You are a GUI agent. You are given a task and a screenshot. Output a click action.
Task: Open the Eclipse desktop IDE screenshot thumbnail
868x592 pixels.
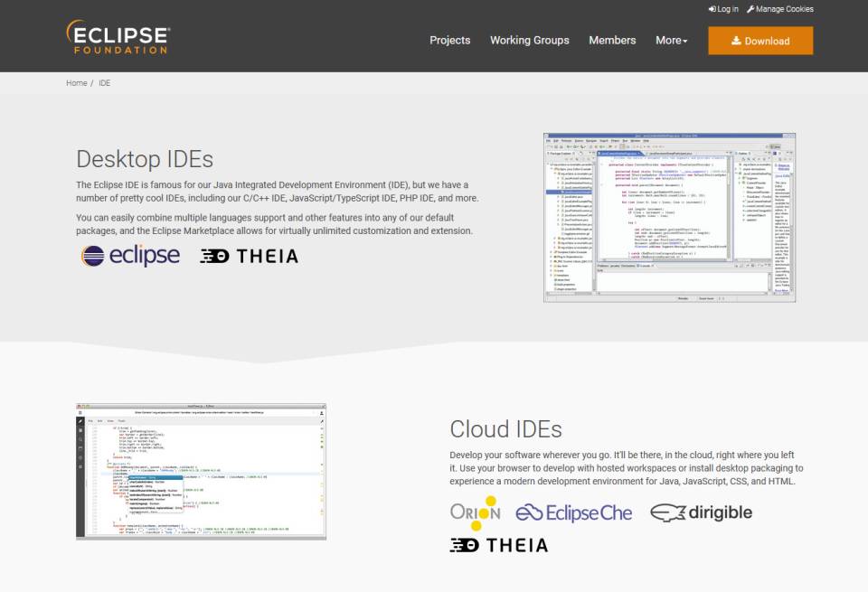click(x=669, y=218)
